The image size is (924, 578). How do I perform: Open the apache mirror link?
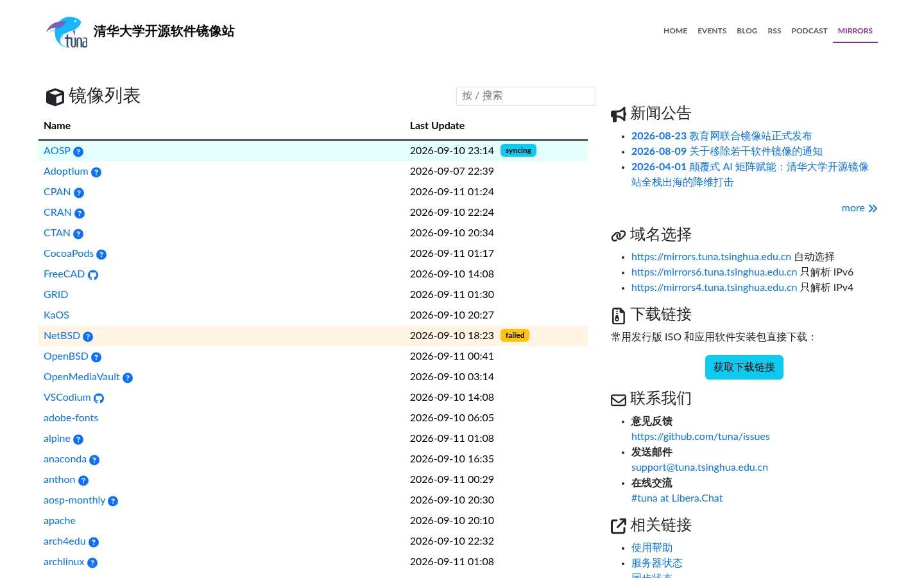tap(60, 521)
